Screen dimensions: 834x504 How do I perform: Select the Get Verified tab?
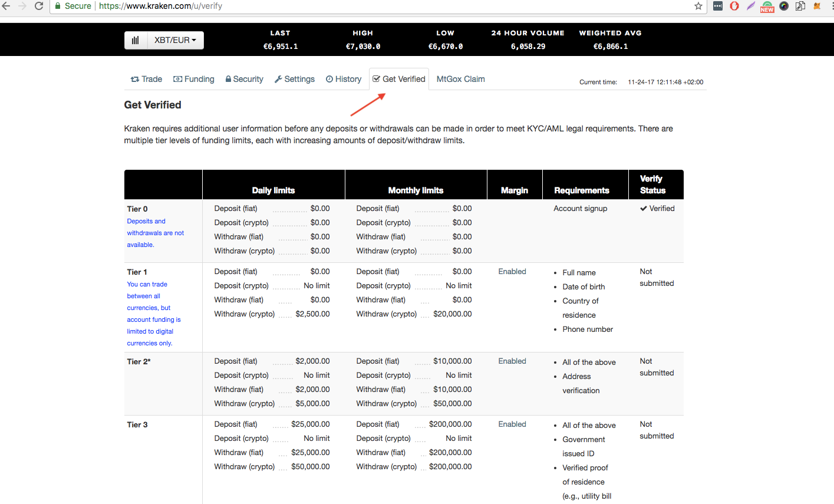point(399,79)
